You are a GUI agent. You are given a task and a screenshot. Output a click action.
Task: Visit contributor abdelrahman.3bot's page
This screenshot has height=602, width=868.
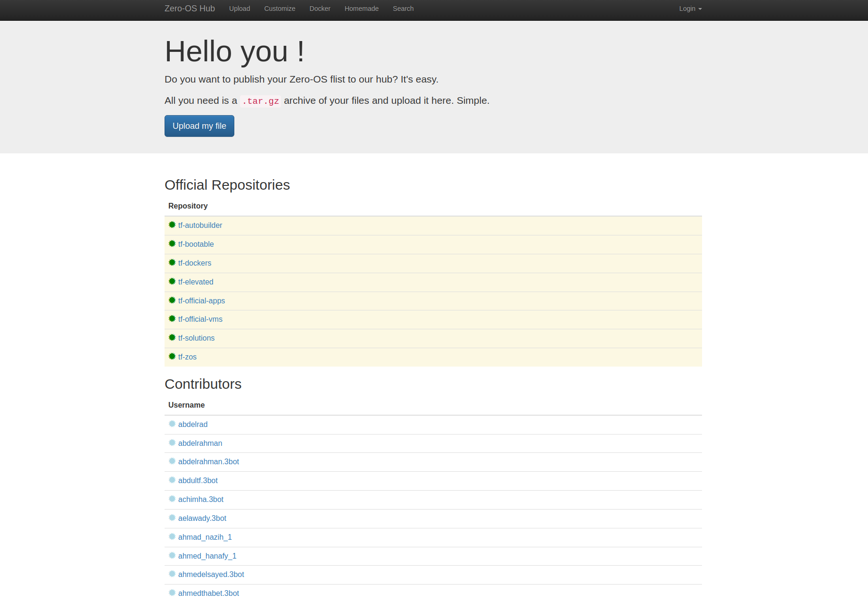(208, 462)
